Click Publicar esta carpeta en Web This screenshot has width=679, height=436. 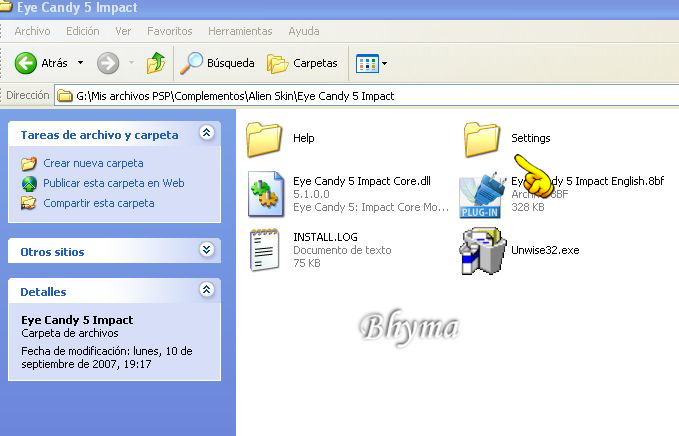(x=113, y=183)
